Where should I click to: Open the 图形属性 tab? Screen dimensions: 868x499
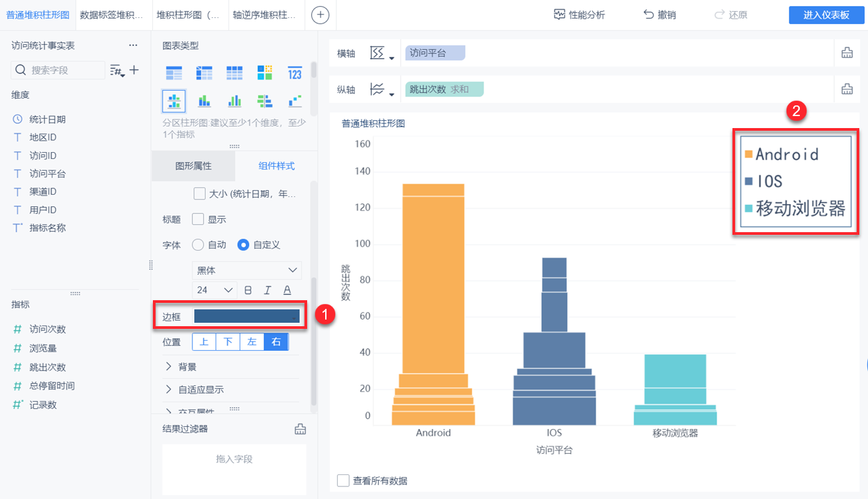click(x=194, y=166)
